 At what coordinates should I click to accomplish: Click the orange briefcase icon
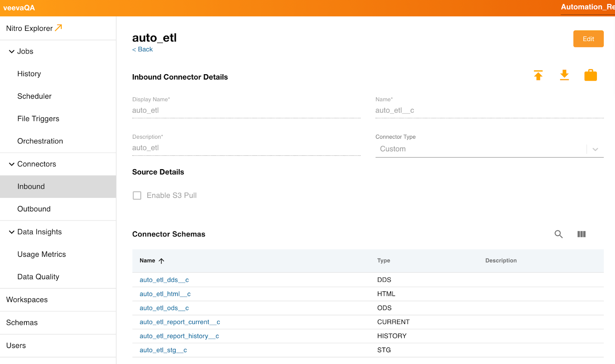coord(590,75)
